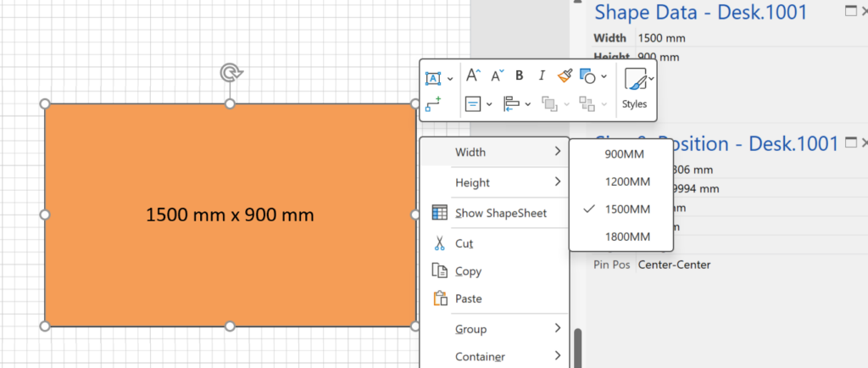Click the Align Shapes icon
The image size is (868, 368).
511,103
